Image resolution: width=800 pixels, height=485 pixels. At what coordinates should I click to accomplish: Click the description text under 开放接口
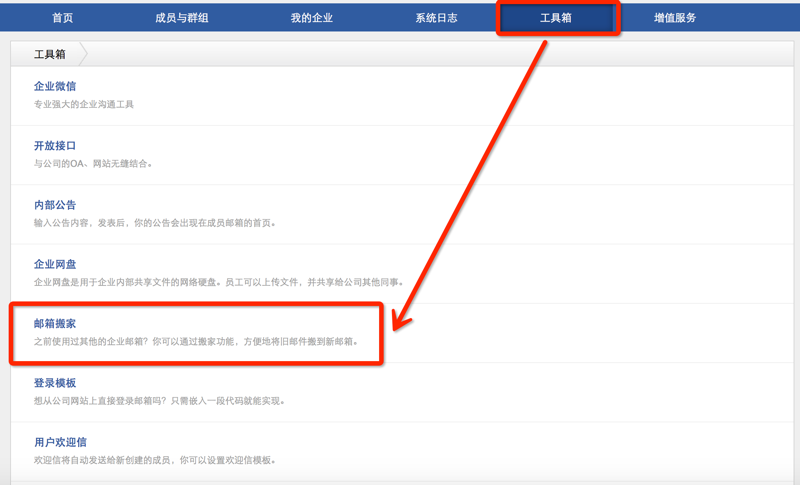point(94,164)
